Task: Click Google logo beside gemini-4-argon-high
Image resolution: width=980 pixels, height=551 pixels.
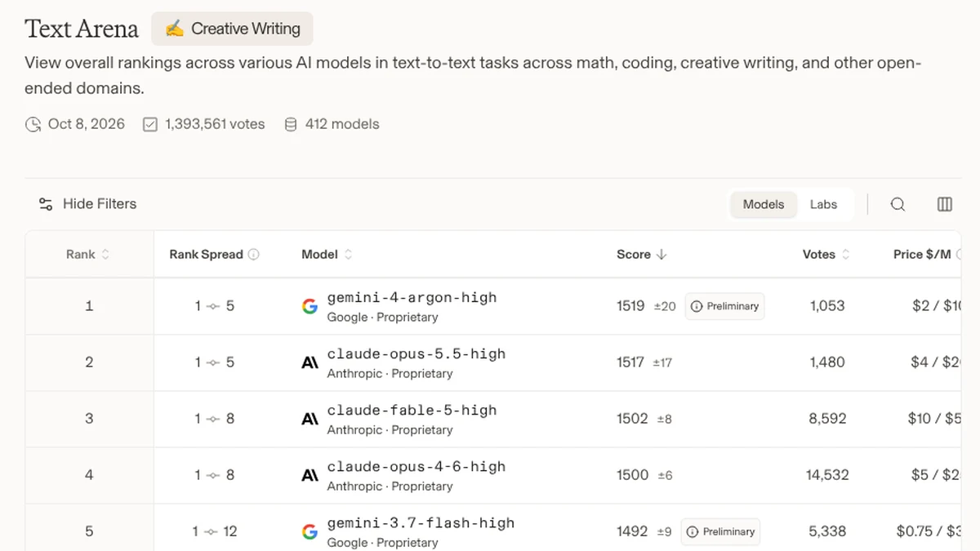Action: coord(310,306)
